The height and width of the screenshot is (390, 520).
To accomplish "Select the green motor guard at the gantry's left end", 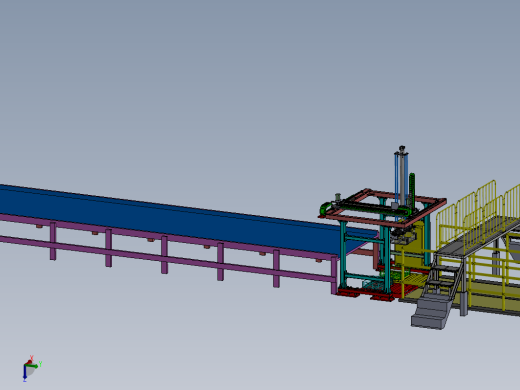I will click(323, 209).
